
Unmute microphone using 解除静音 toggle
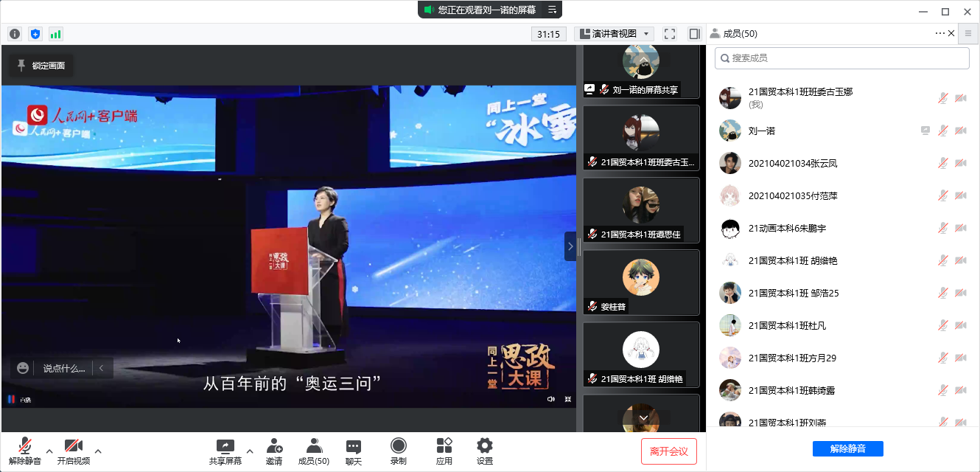[25, 451]
